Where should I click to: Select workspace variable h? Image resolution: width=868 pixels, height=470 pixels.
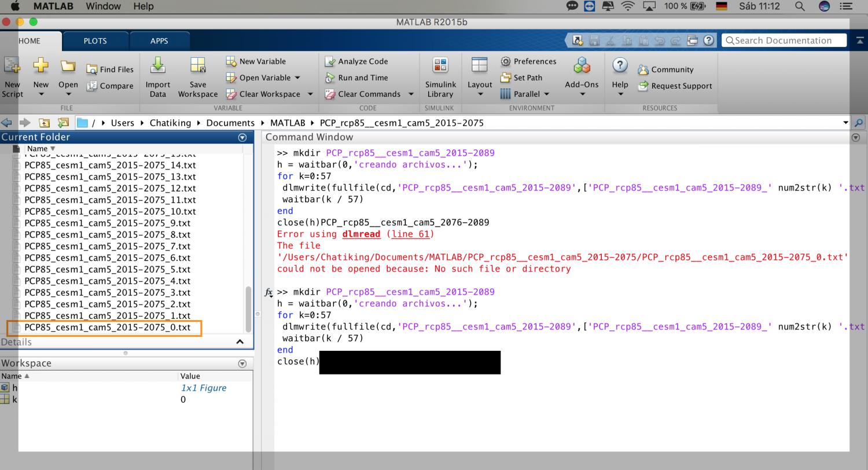tap(14, 388)
